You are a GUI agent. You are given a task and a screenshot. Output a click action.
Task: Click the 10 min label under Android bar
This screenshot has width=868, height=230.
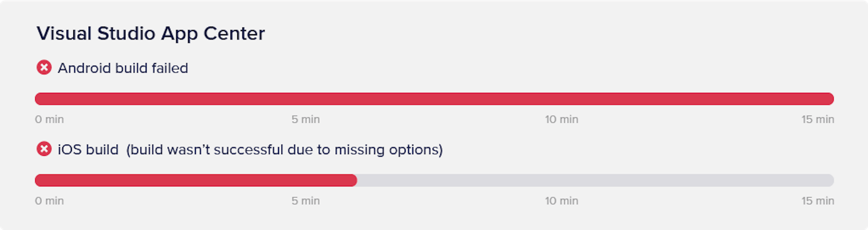point(562,119)
